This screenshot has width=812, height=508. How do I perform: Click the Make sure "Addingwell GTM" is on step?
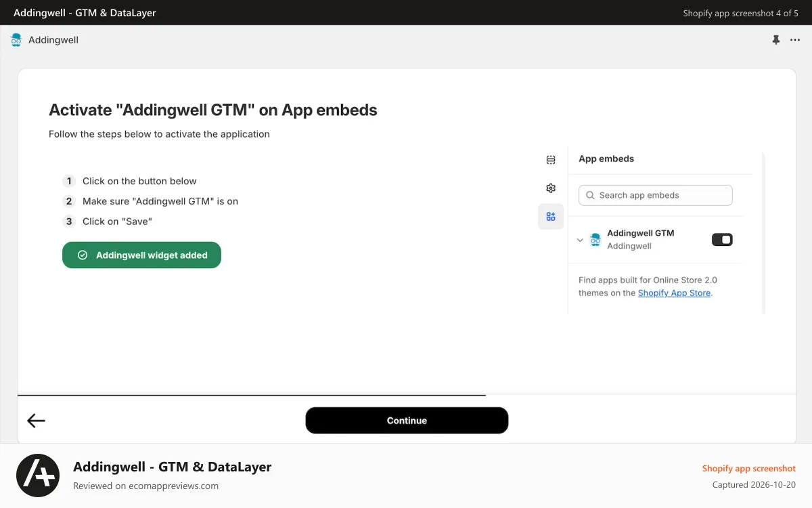160,201
